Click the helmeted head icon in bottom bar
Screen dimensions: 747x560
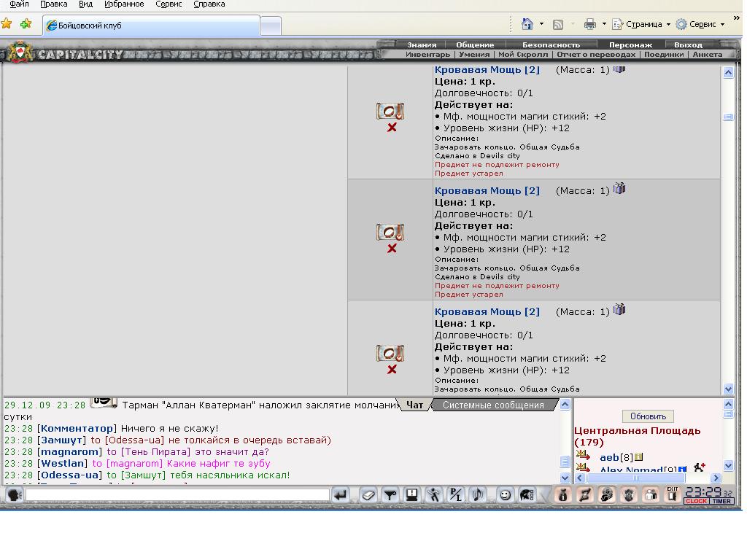(x=607, y=495)
